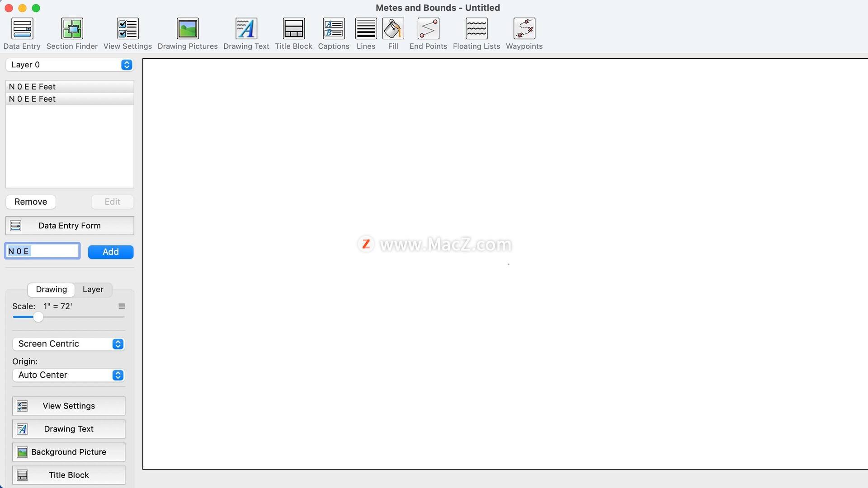Viewport: 868px width, 488px height.
Task: Click the Drawing Text sidebar button
Action: click(69, 429)
